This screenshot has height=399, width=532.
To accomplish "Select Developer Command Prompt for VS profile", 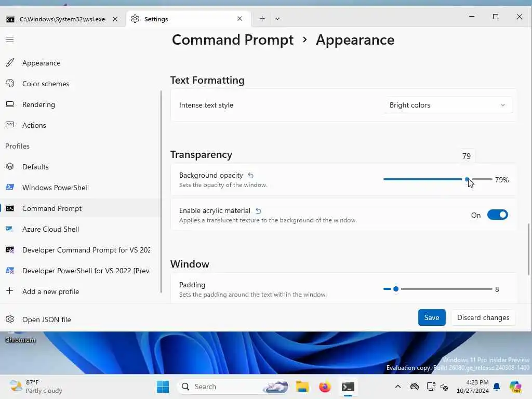I will click(x=80, y=250).
